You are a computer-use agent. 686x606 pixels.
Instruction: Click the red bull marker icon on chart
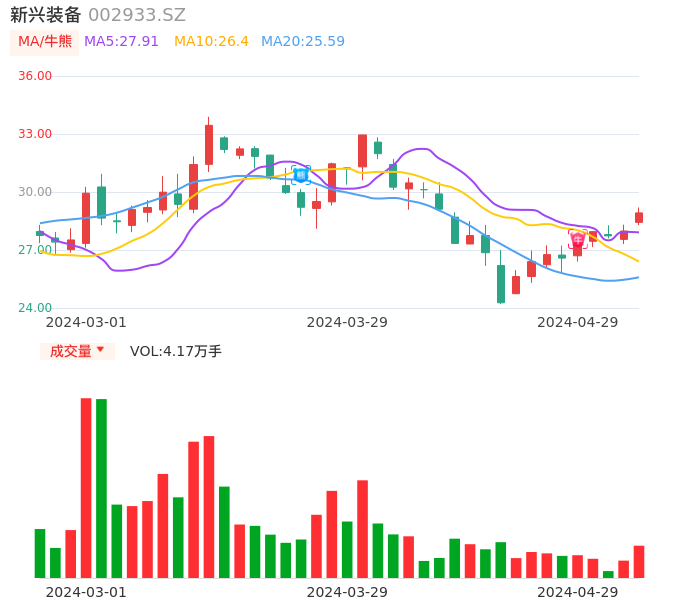(578, 239)
